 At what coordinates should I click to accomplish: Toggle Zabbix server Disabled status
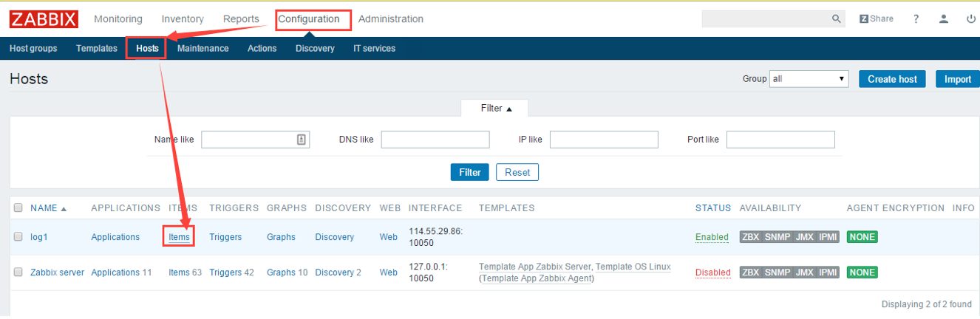tap(713, 272)
